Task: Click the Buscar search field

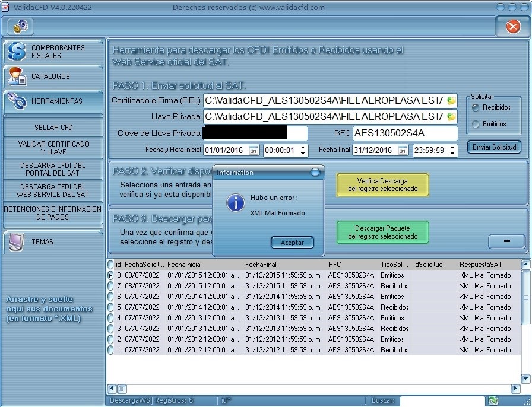Action: point(442,400)
